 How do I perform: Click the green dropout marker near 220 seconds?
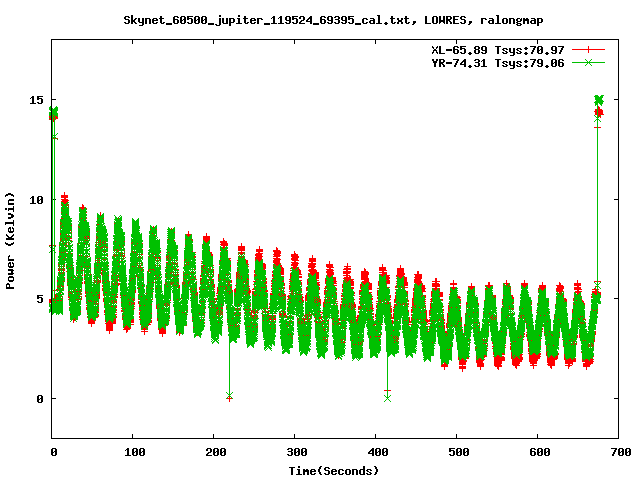229,396
